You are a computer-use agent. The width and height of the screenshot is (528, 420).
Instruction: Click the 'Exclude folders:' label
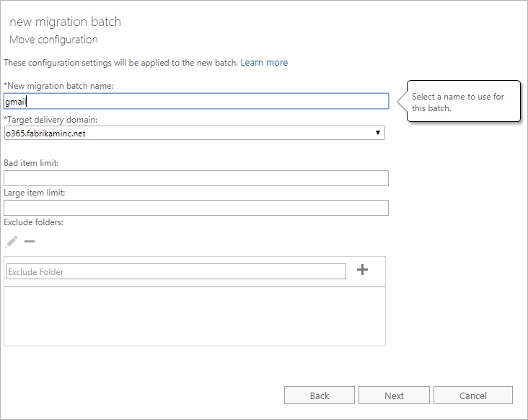33,222
